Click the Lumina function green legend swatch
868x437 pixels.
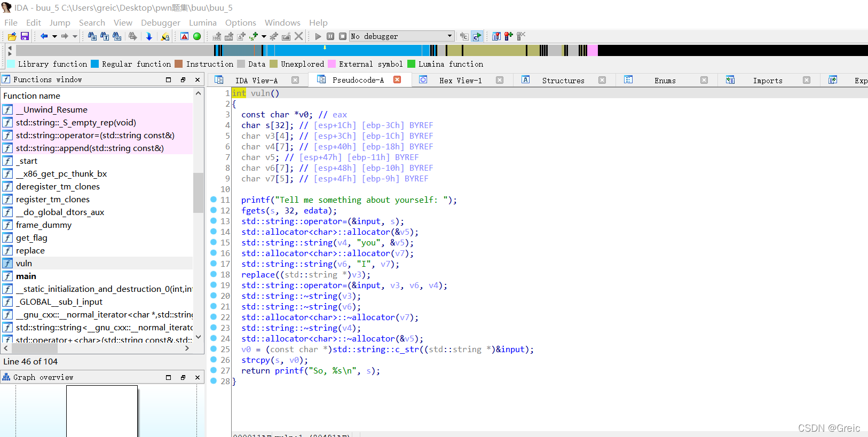coord(411,64)
